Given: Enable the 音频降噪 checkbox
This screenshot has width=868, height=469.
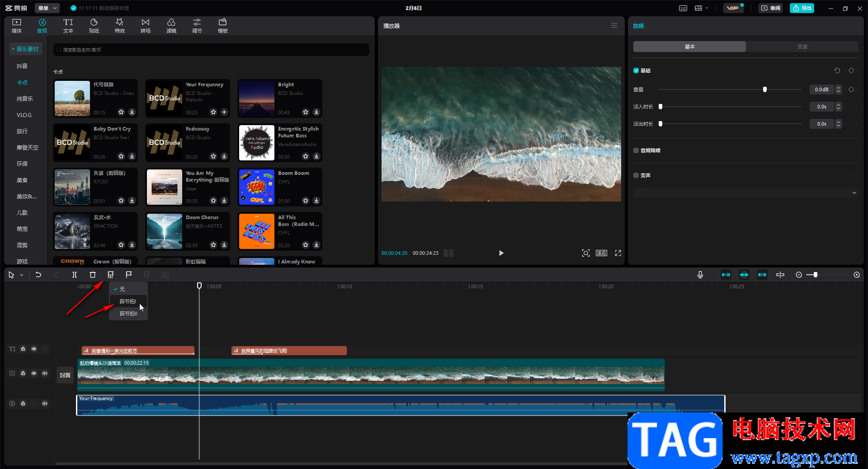Looking at the screenshot, I should click(636, 150).
